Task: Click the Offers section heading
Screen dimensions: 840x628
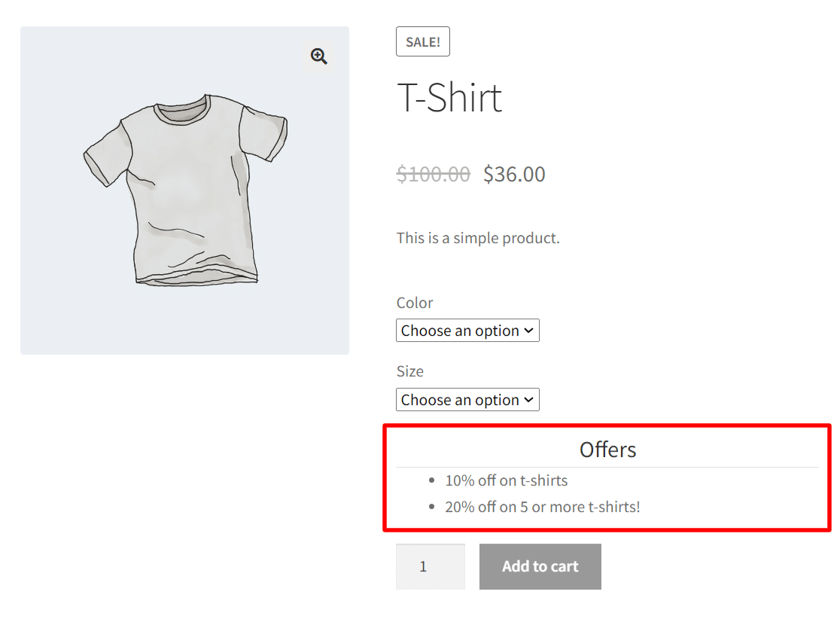Action: click(607, 450)
